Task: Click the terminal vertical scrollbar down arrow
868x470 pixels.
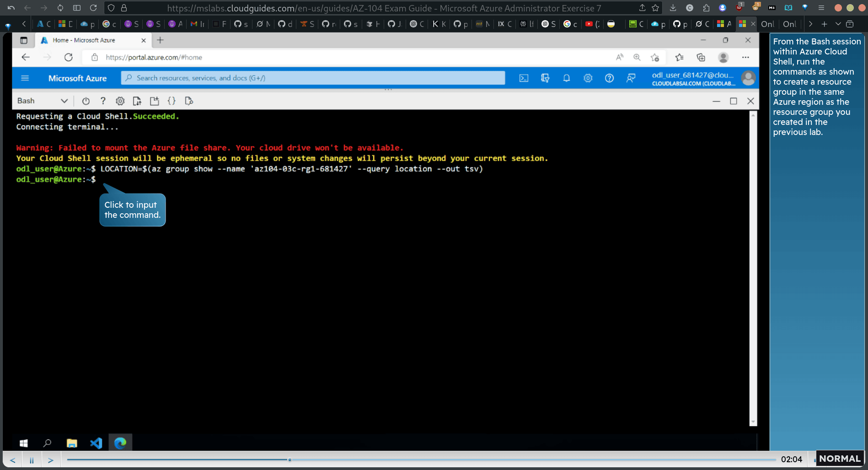Action: pos(753,422)
